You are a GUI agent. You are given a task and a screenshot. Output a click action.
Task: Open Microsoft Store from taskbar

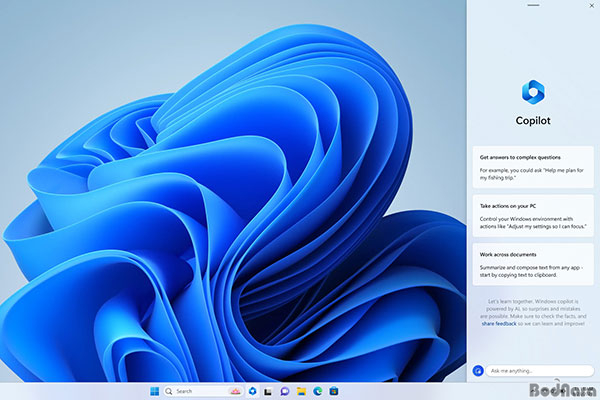tap(334, 391)
